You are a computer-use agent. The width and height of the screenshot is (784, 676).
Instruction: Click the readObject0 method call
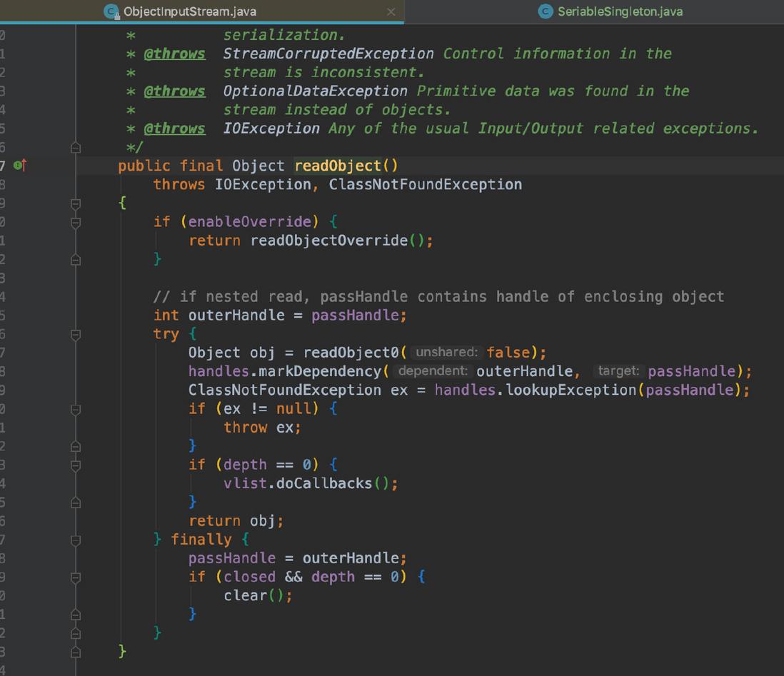351,353
